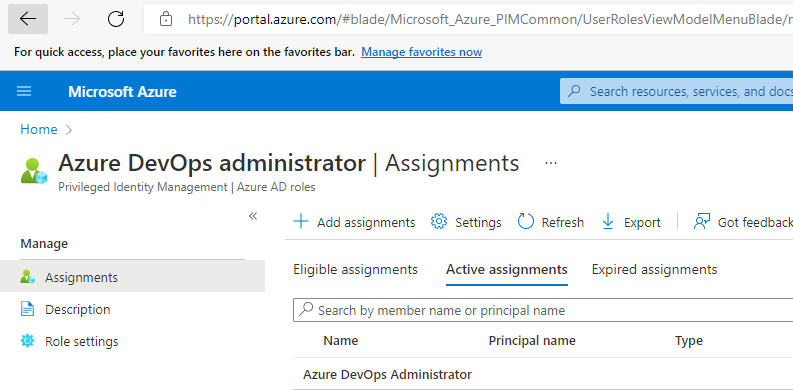Select the Active assignments tab
Image resolution: width=793 pixels, height=391 pixels.
(x=507, y=270)
